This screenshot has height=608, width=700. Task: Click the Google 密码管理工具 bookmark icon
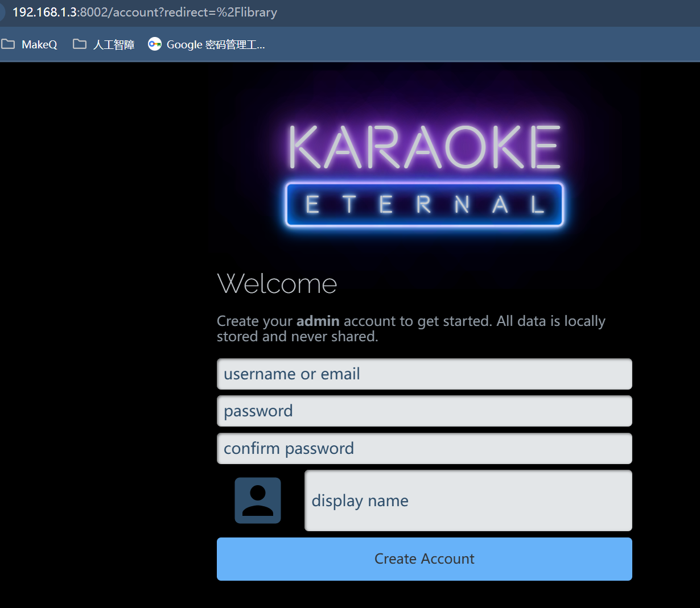(x=154, y=44)
